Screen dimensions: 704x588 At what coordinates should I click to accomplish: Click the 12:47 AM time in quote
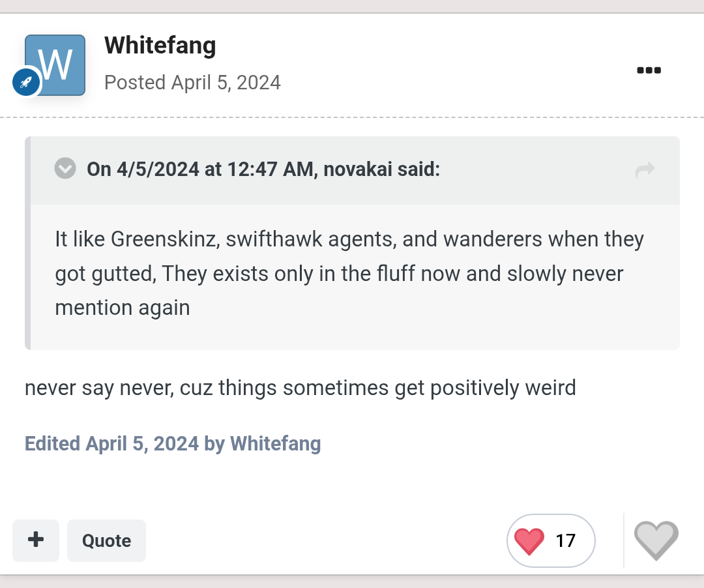[x=271, y=169]
